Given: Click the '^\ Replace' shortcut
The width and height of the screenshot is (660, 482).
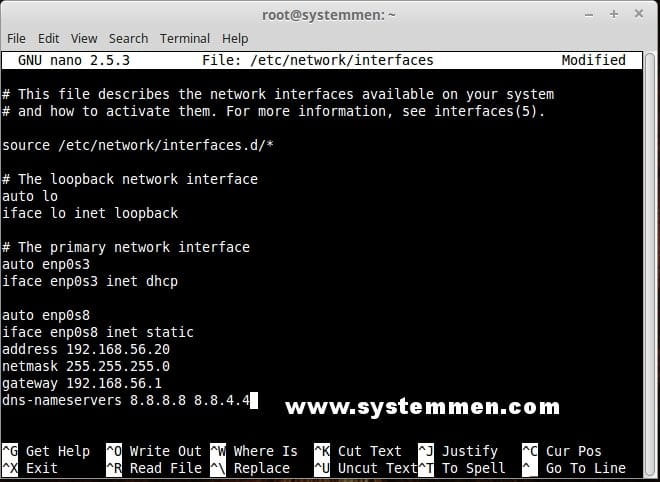Looking at the screenshot, I should [x=250, y=468].
